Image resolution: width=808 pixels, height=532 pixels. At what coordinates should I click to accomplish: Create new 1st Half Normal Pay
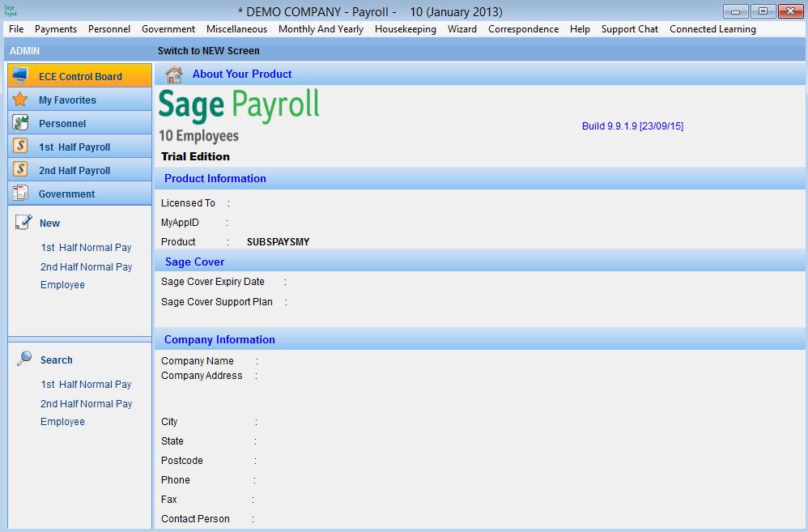pos(86,248)
